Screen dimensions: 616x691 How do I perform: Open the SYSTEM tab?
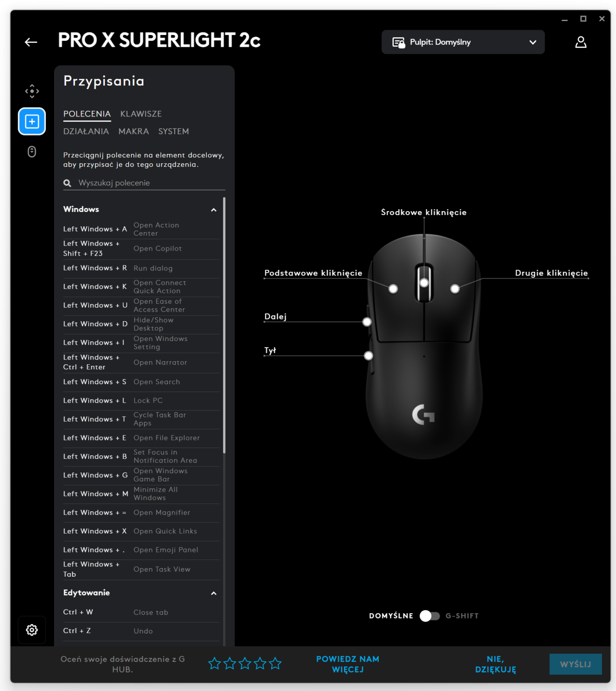tap(174, 131)
